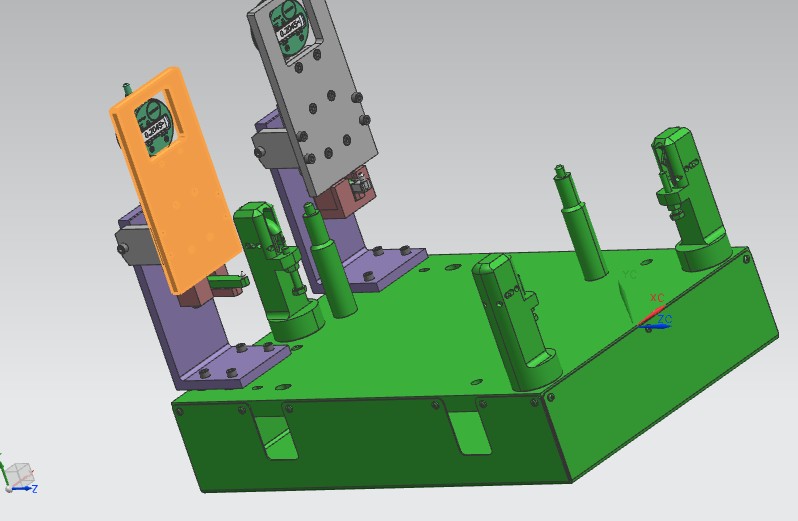This screenshot has height=521, width=798.
Task: Select the orange gauge holder plate
Action: tap(176, 193)
